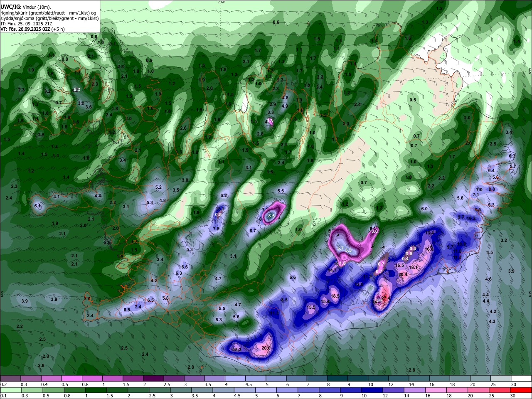
Task: Click the 20.4 precipitation value on the map
Action: (x=403, y=274)
